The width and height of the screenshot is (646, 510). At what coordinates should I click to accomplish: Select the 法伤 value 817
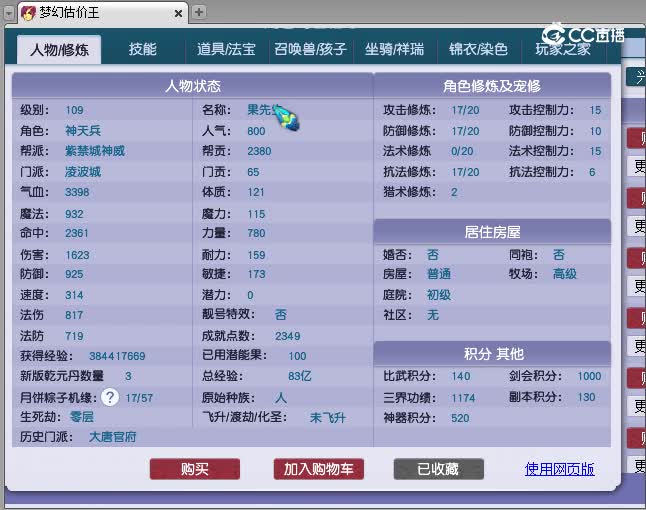(74, 315)
